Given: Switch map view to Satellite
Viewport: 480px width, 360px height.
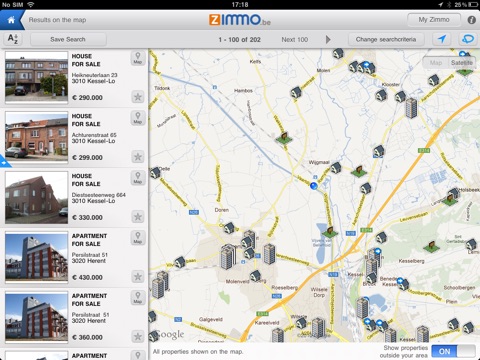Looking at the screenshot, I should pos(462,63).
